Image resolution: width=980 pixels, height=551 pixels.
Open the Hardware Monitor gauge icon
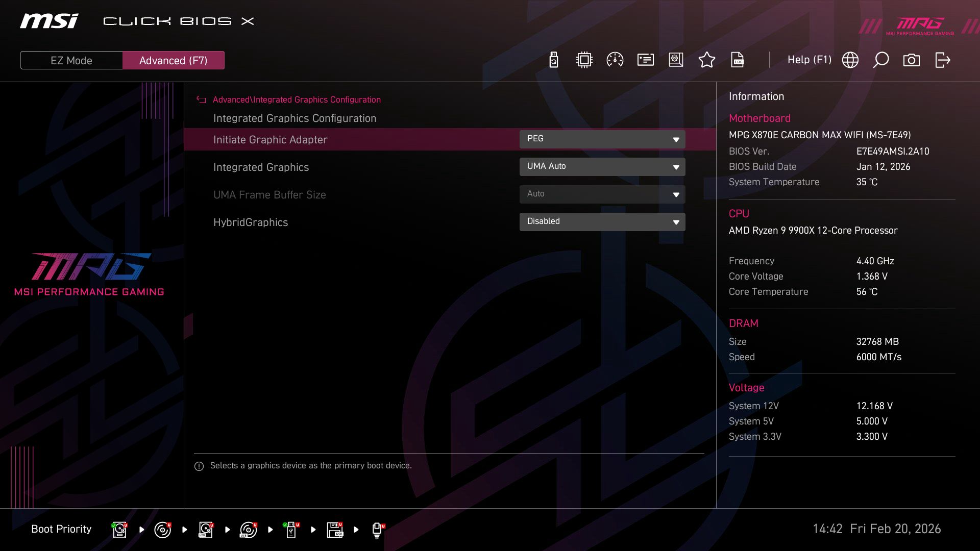pos(615,60)
